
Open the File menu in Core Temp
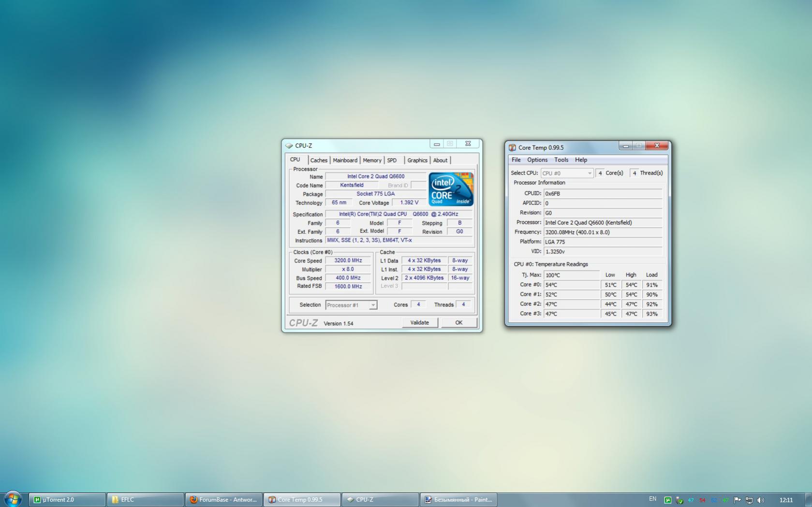click(516, 160)
